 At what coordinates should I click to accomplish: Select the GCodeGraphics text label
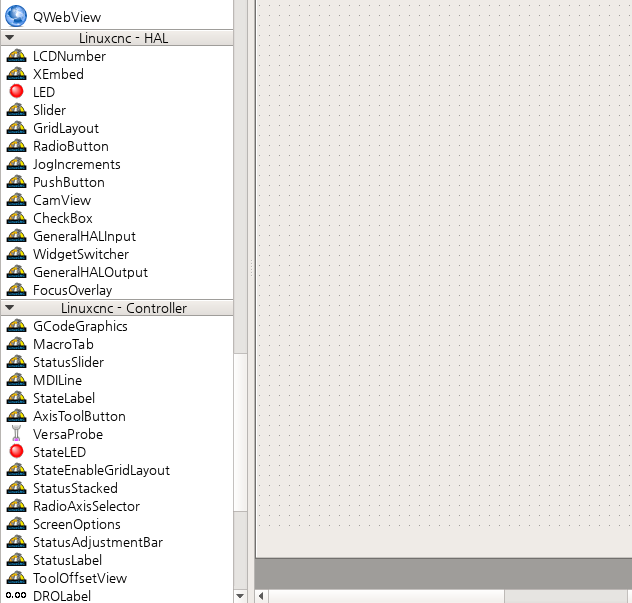click(80, 326)
